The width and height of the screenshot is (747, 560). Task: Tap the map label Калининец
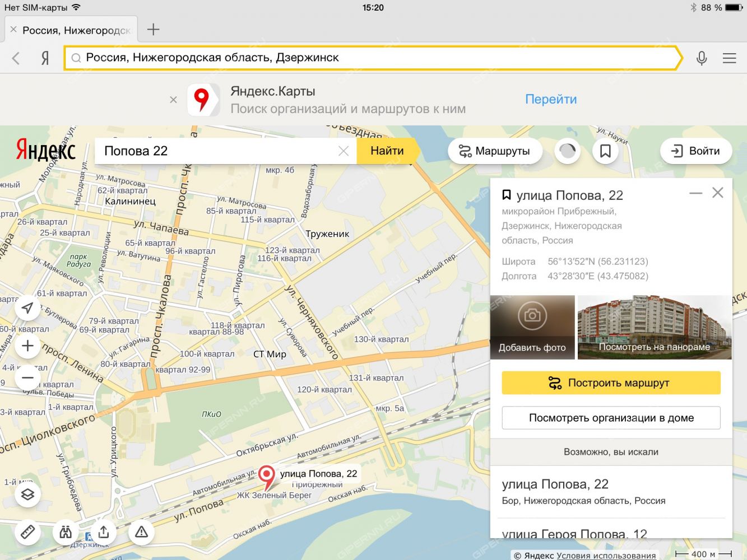coord(130,201)
